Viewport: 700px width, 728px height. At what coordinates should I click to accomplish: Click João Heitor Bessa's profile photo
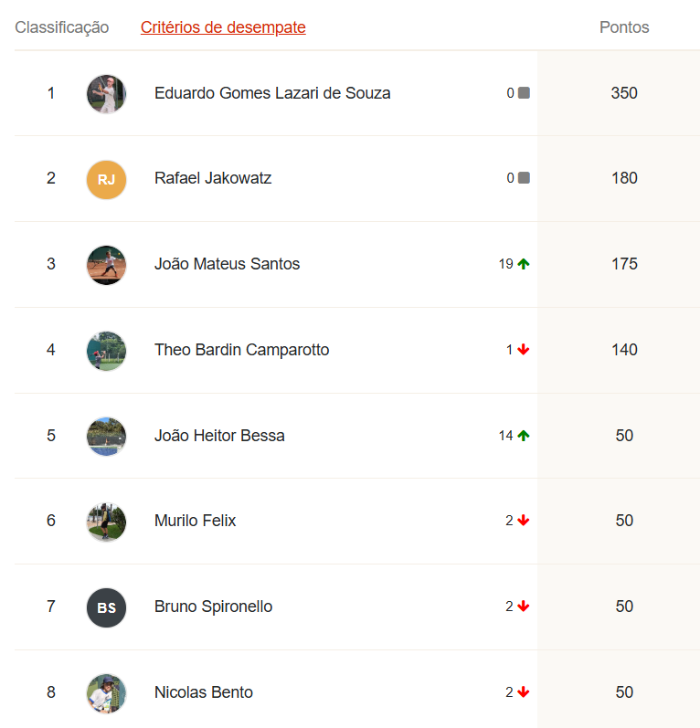click(x=106, y=436)
